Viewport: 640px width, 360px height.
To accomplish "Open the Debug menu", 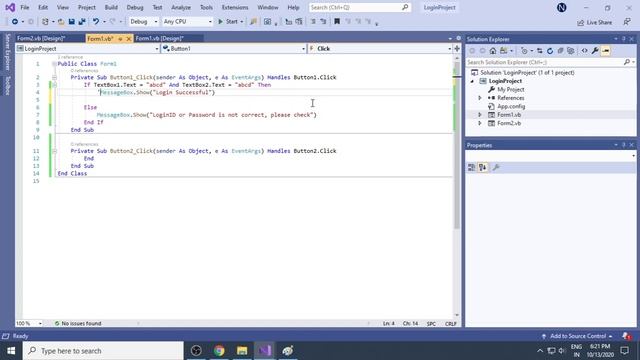I will click(135, 7).
